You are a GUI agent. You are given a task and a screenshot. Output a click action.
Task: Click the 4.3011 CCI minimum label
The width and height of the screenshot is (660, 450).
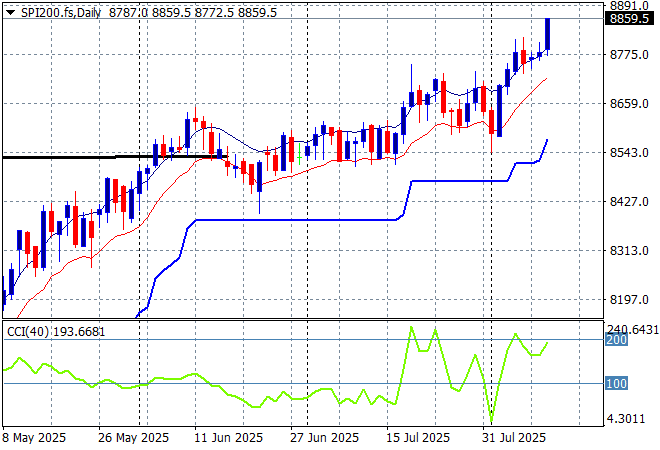627,420
